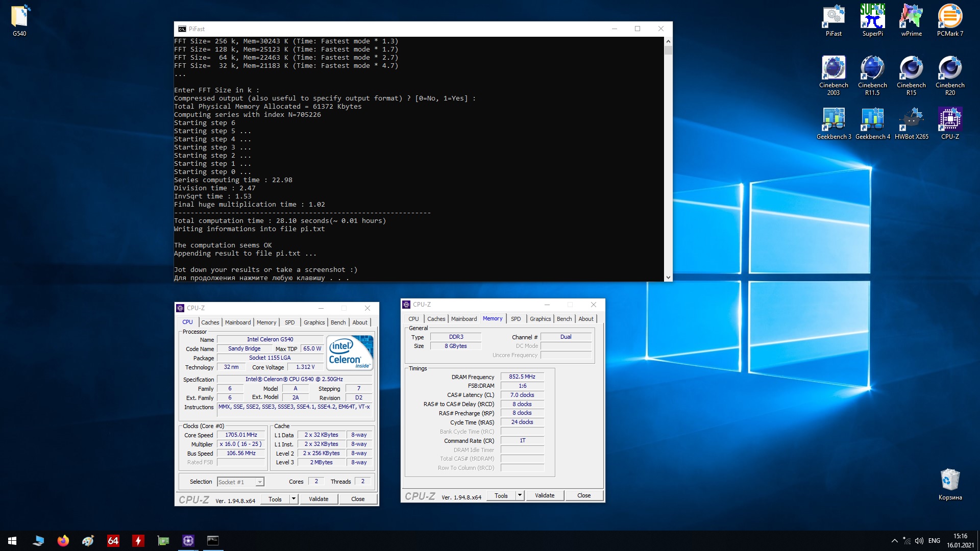This screenshot has height=551, width=980.
Task: Click Validate in the right CPU-Z
Action: pyautogui.click(x=545, y=495)
